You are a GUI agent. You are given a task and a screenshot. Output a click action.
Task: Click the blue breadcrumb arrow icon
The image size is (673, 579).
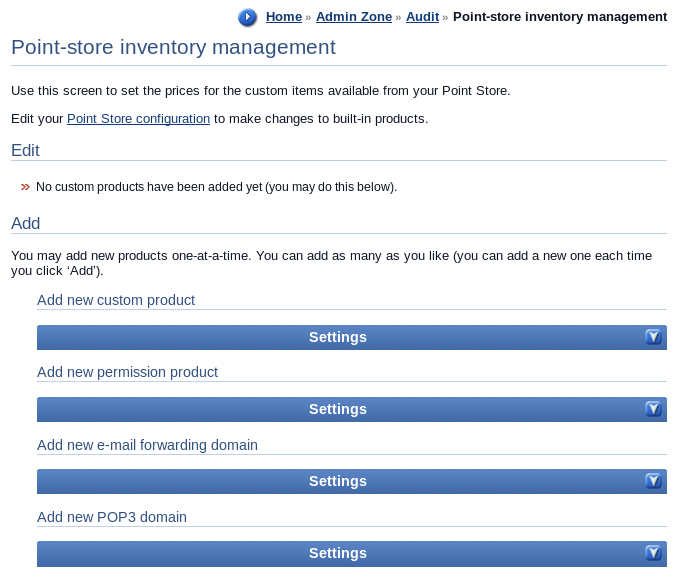point(247,17)
